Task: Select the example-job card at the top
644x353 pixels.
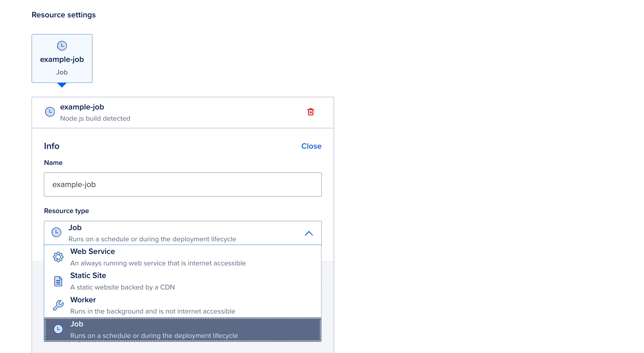Action: (x=62, y=59)
